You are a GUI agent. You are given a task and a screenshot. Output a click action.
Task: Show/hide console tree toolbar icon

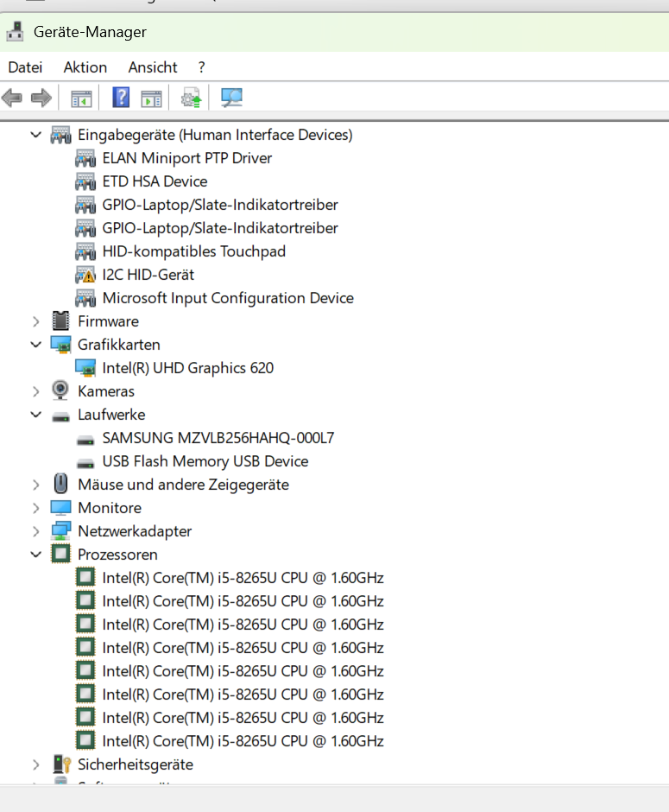coord(81,98)
